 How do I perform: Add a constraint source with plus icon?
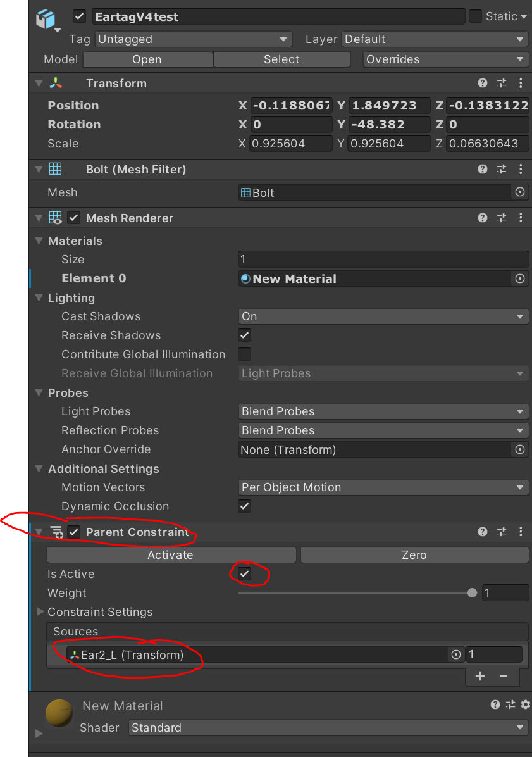480,676
